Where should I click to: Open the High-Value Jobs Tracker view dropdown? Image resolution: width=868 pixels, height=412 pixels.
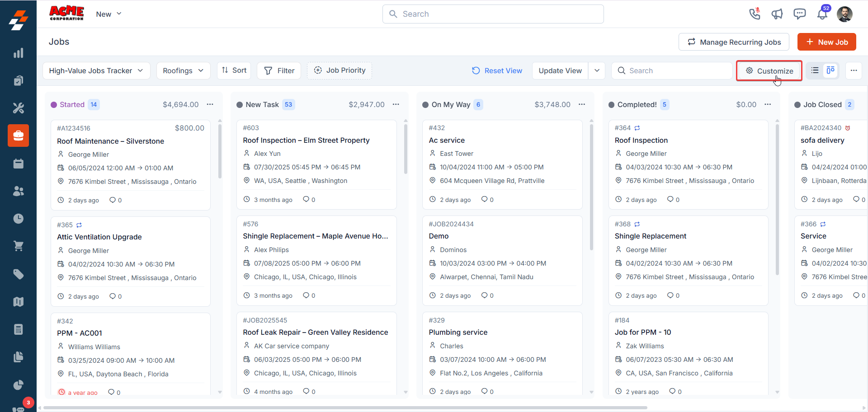[96, 70]
